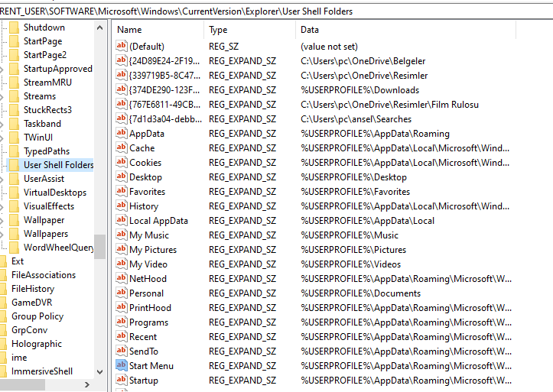Screen dimensions: 553x392
Task: Click the tree scroll down arrow
Action: [x=99, y=371]
